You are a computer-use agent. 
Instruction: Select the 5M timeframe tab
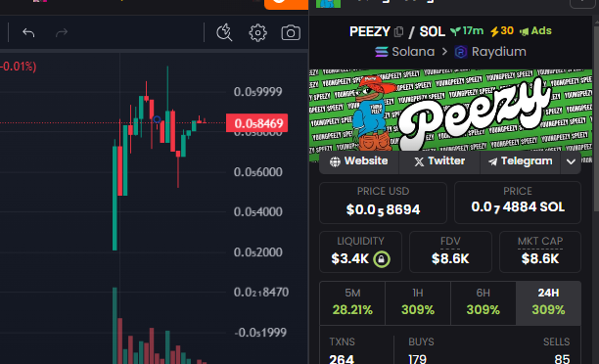352,303
